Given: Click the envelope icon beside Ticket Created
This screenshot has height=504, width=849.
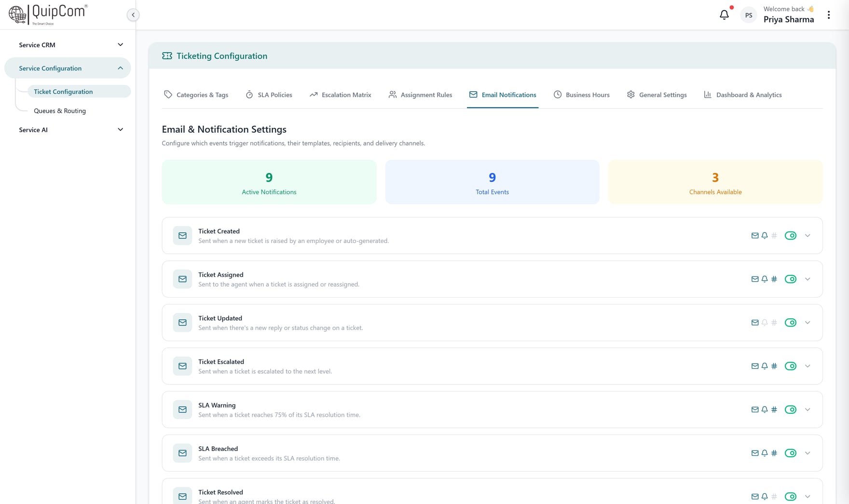Looking at the screenshot, I should [x=182, y=236].
